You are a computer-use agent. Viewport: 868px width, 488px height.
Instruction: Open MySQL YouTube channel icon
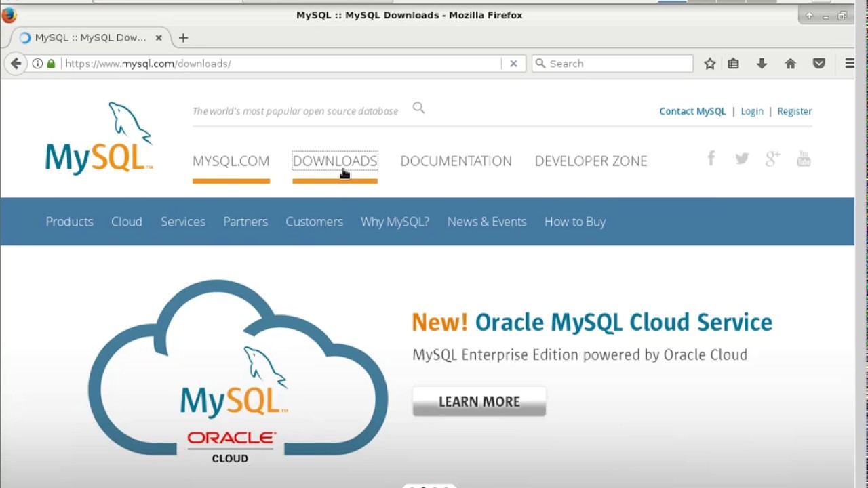click(x=804, y=159)
